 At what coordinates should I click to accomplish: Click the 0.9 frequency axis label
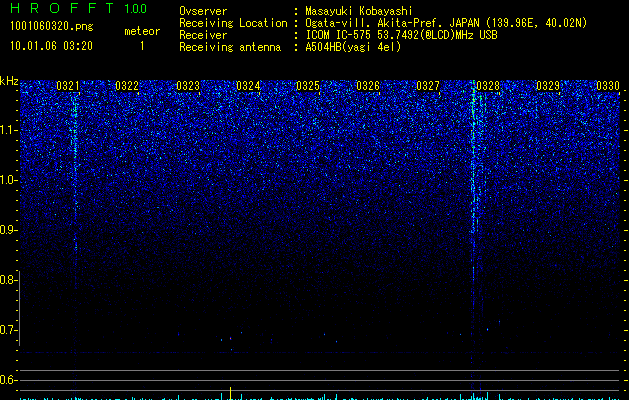pyautogui.click(x=8, y=230)
